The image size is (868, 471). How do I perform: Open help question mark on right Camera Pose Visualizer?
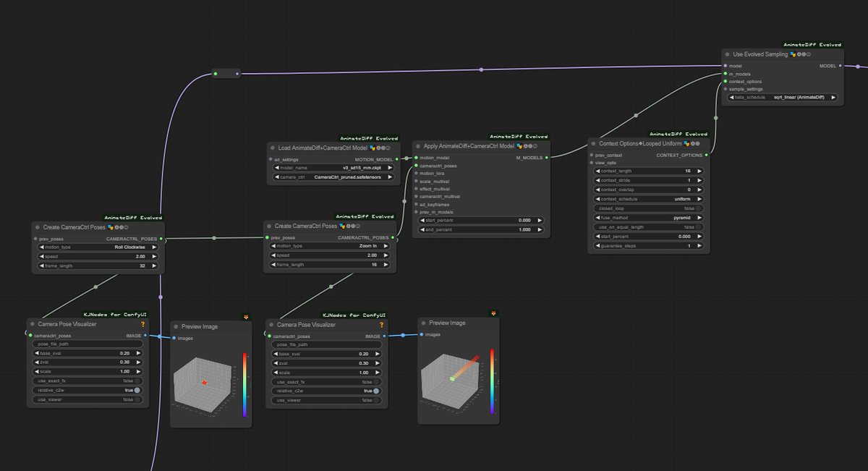pos(381,325)
